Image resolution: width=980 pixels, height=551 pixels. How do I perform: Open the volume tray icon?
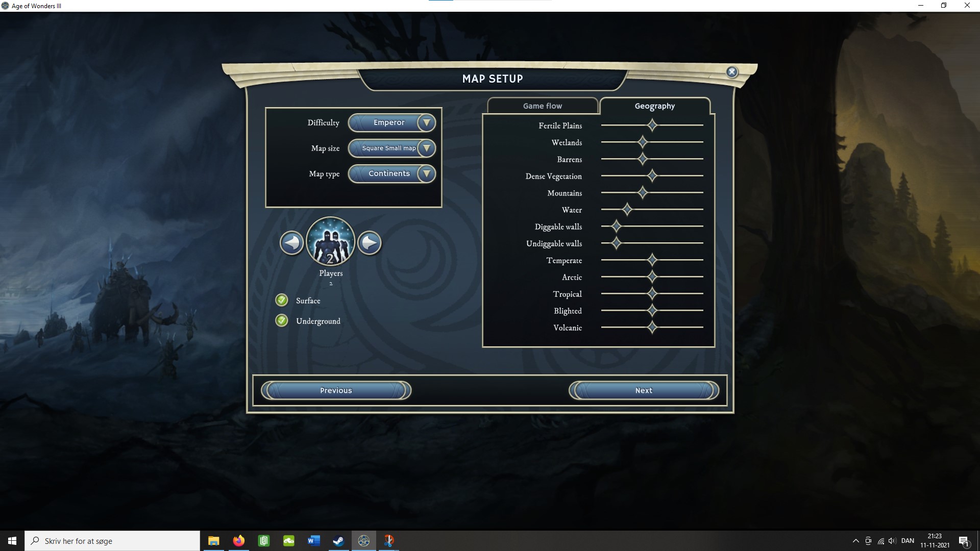[892, 541]
